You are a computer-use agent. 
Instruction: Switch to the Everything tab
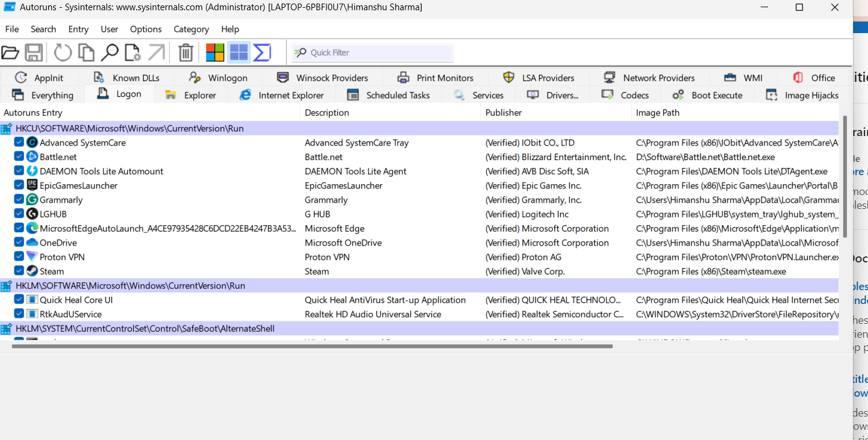[x=43, y=95]
